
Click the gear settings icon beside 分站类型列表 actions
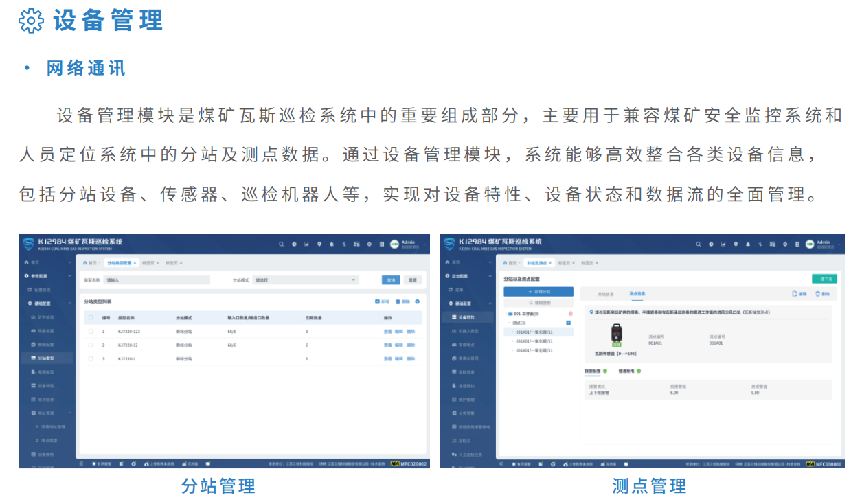point(417,301)
